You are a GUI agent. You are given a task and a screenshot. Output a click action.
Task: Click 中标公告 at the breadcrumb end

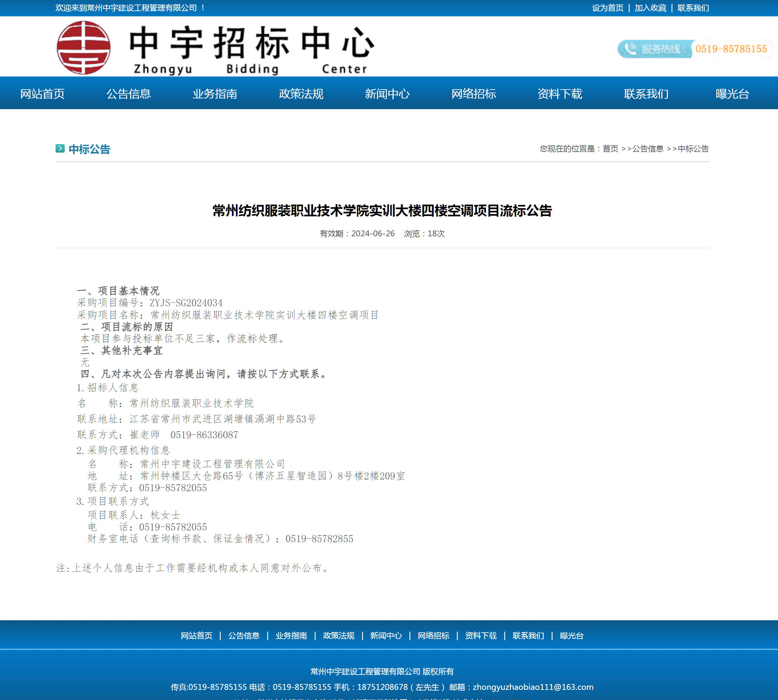[x=693, y=149]
